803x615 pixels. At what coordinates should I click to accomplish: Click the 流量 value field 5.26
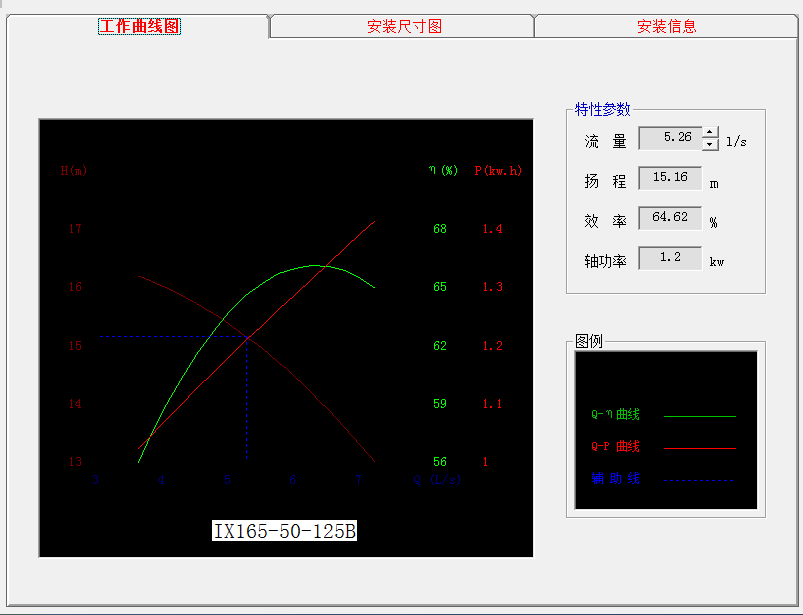click(670, 138)
